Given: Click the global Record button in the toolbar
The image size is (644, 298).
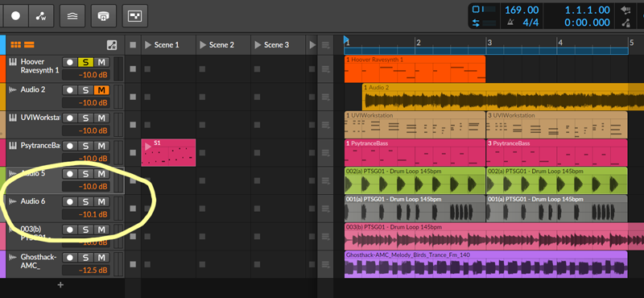Looking at the screenshot, I should 15,15.
